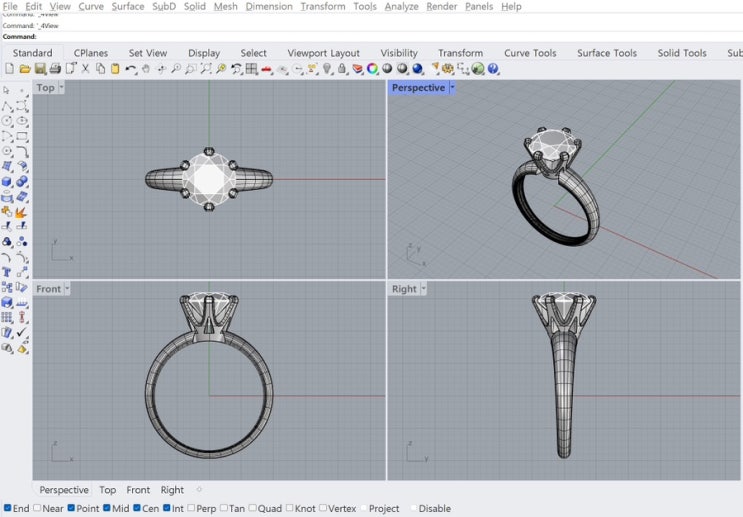Click the Front viewport title label

click(x=48, y=289)
